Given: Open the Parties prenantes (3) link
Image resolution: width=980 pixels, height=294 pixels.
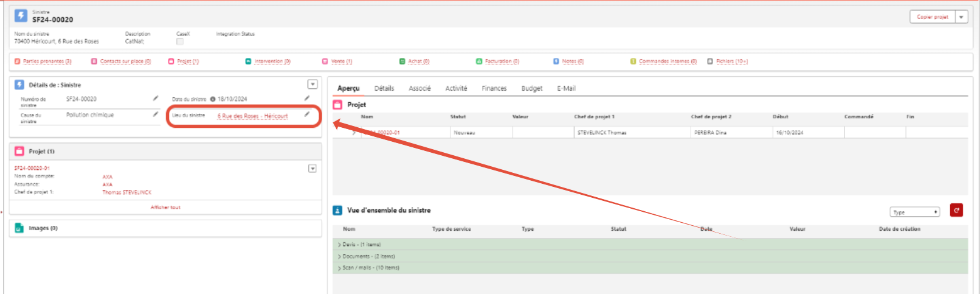Looking at the screenshot, I should point(47,61).
